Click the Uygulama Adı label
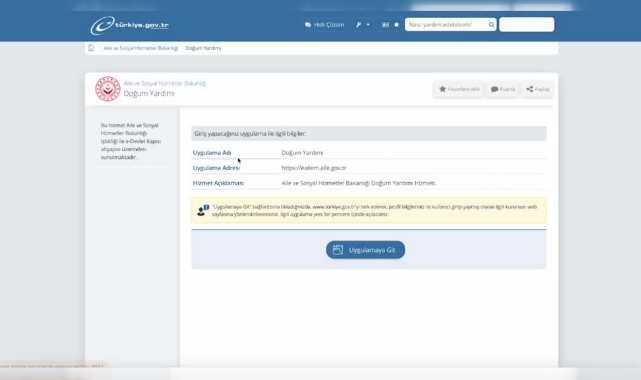Screen dimensions: 641x380 point(212,153)
